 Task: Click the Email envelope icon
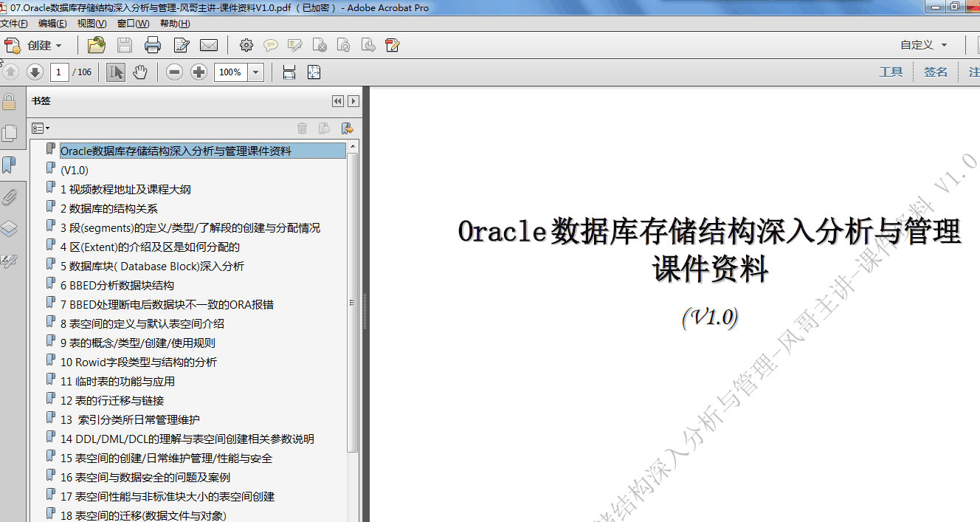point(209,45)
